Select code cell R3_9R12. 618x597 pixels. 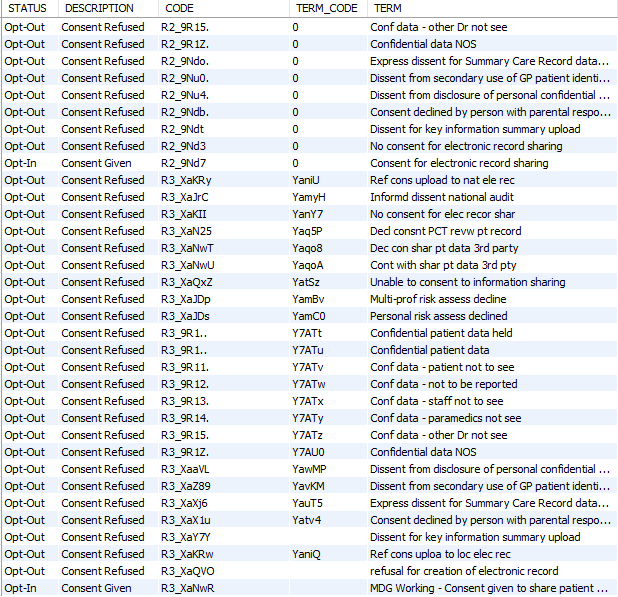(x=185, y=383)
